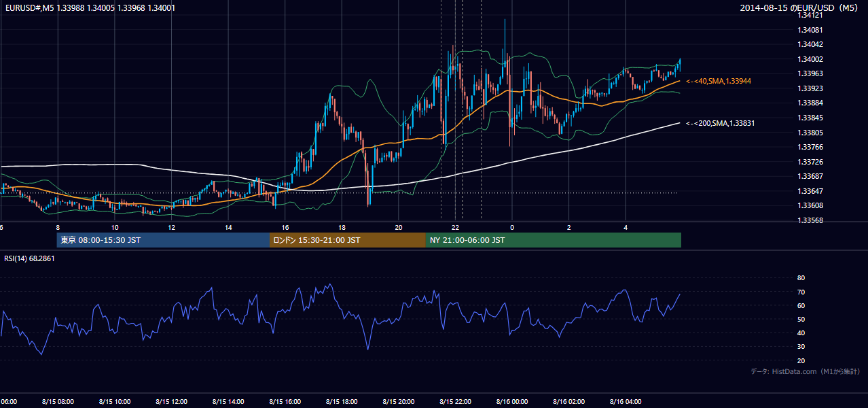This screenshot has height=408, width=868.
Task: Click RSI scale value 80
Action: coord(801,278)
